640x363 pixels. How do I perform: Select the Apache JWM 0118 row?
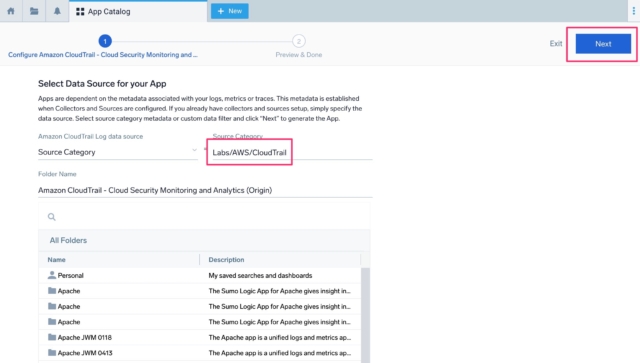click(x=200, y=337)
